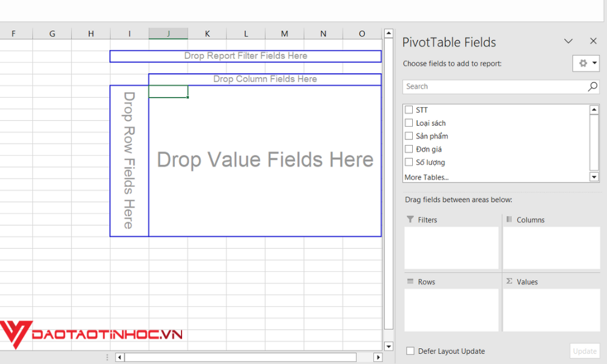Open the Tools gear icon

point(582,63)
